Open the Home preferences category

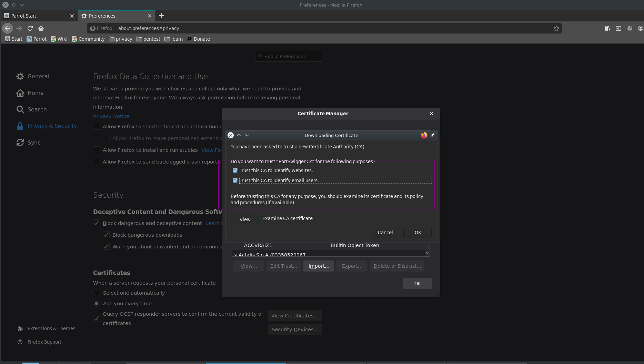tap(30, 93)
